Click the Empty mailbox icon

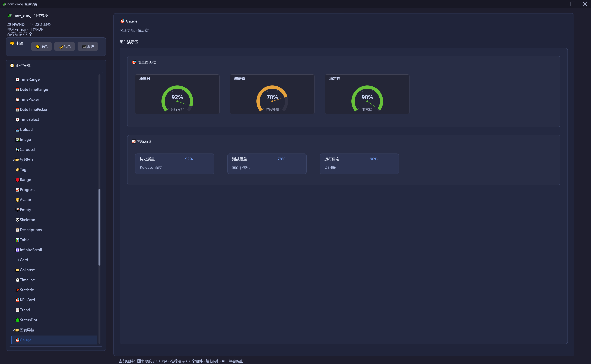point(17,210)
